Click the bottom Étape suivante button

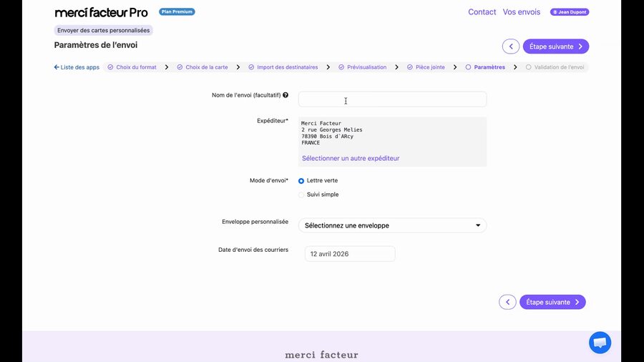click(552, 302)
